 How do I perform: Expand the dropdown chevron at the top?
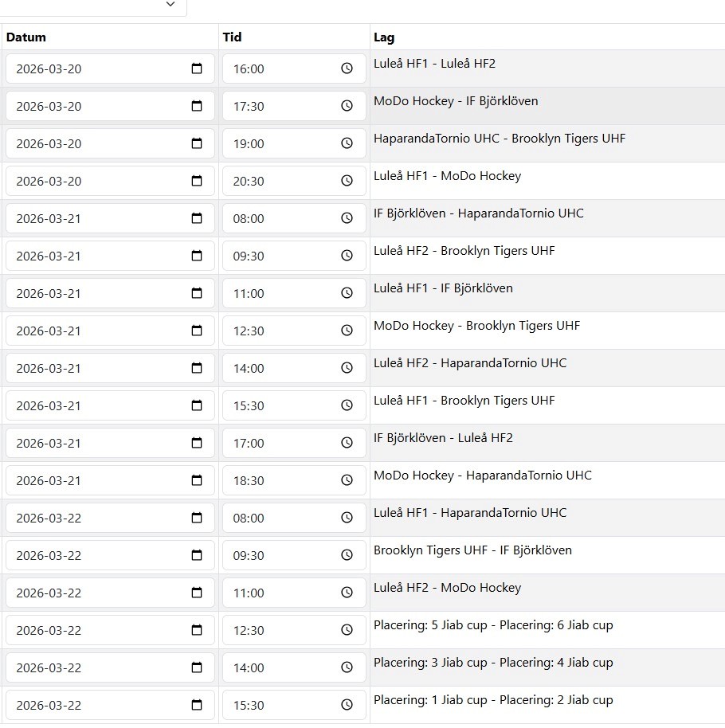click(170, 5)
